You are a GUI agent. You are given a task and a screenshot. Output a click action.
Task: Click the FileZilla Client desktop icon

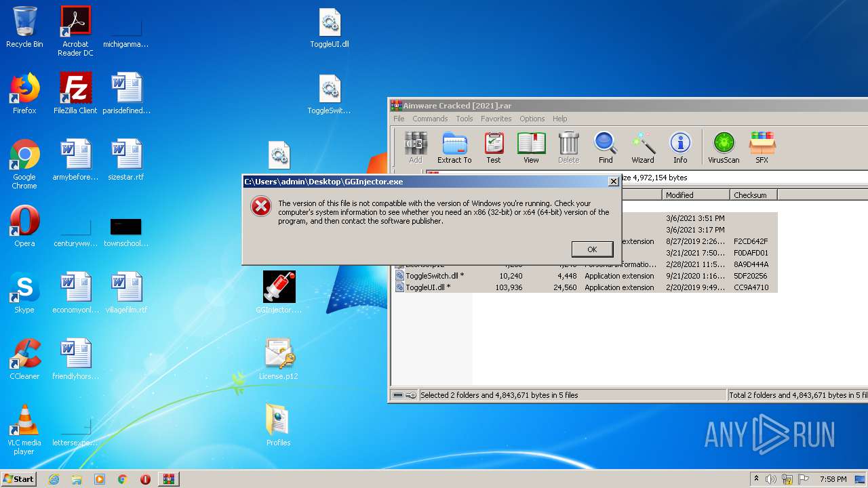pyautogui.click(x=75, y=94)
